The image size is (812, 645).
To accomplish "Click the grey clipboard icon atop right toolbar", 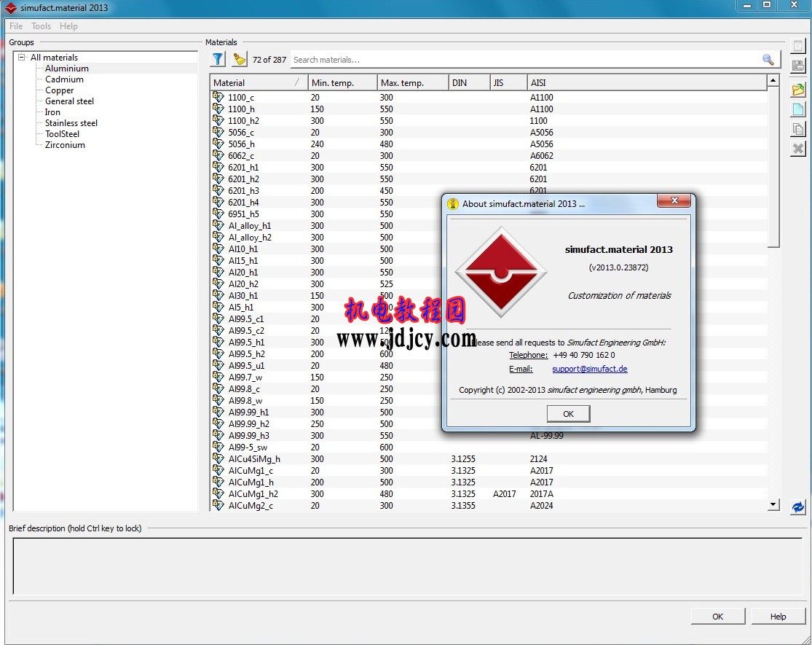I will [x=798, y=46].
